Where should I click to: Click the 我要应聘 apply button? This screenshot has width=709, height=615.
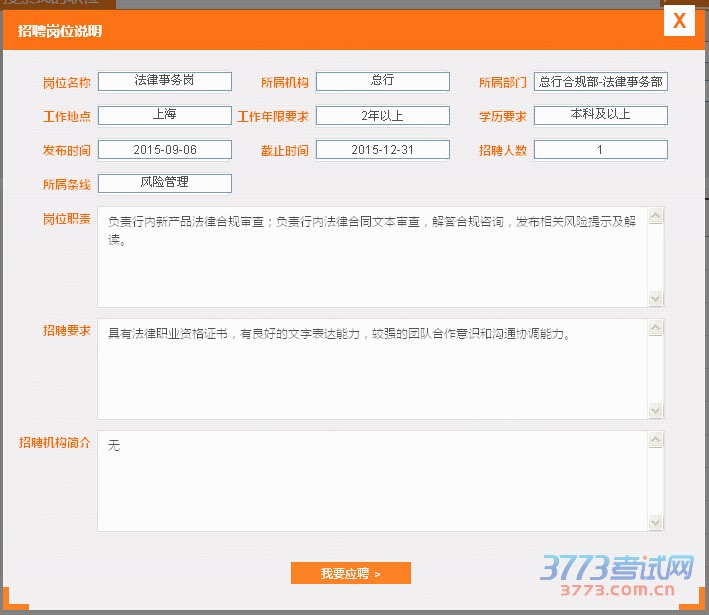(350, 573)
